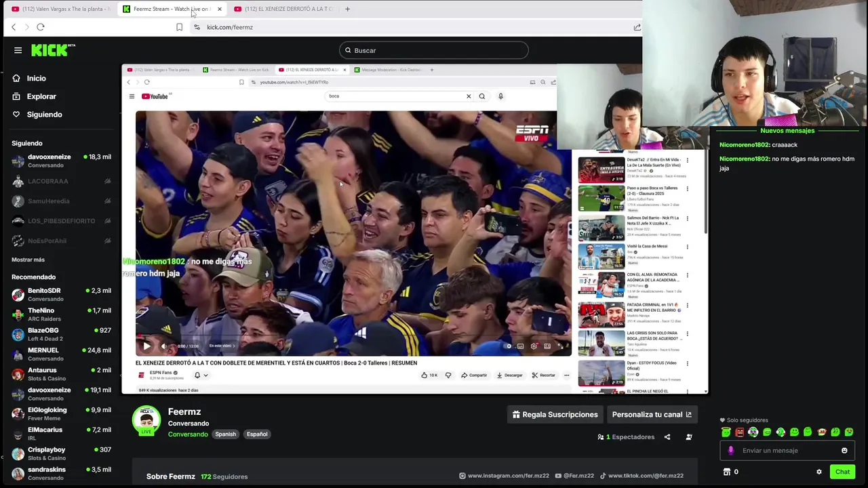868x488 pixels.
Task: Open the tiktok.com/@fer.mz22 link
Action: coord(642,476)
